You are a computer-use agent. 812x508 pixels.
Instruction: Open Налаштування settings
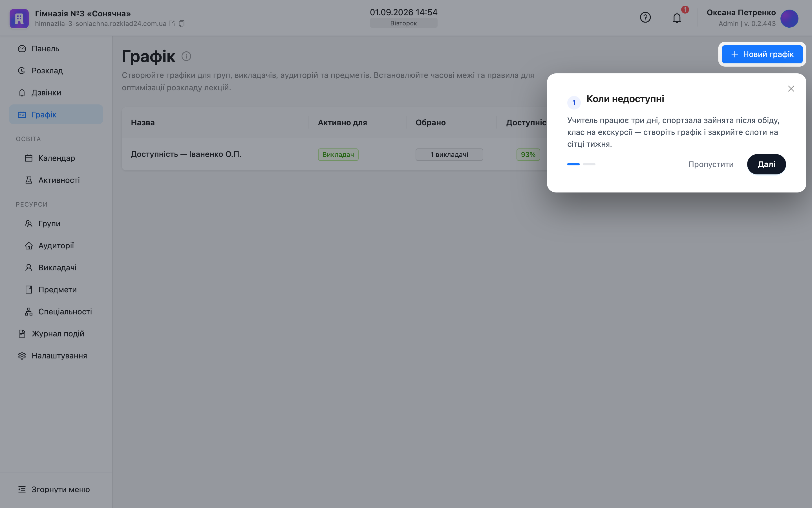pyautogui.click(x=56, y=356)
